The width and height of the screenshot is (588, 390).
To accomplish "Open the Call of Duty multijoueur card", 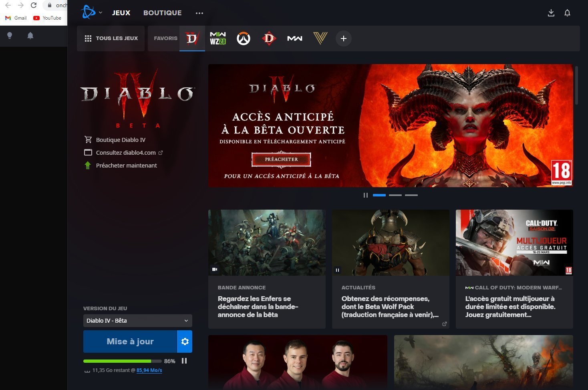I will (x=514, y=269).
